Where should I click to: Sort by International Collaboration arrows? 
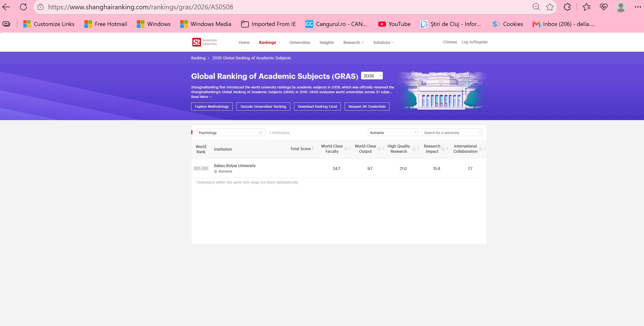click(485, 148)
